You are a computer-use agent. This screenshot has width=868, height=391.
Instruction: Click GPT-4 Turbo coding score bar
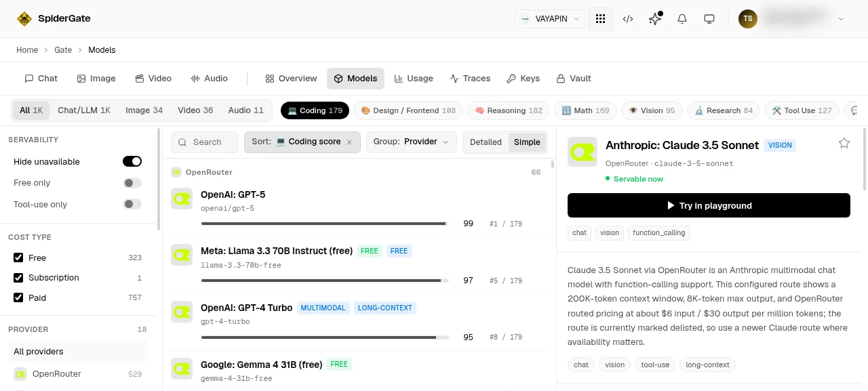325,337
